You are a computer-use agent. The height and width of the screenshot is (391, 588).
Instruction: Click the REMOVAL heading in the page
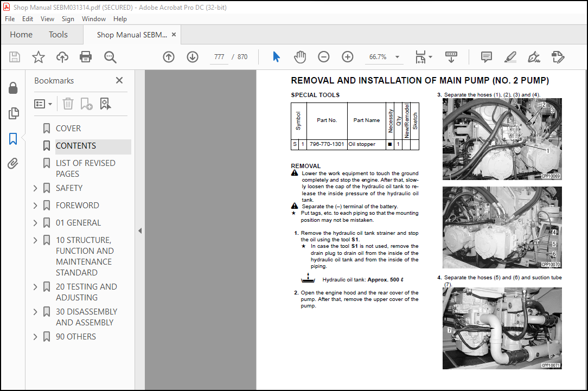point(305,166)
